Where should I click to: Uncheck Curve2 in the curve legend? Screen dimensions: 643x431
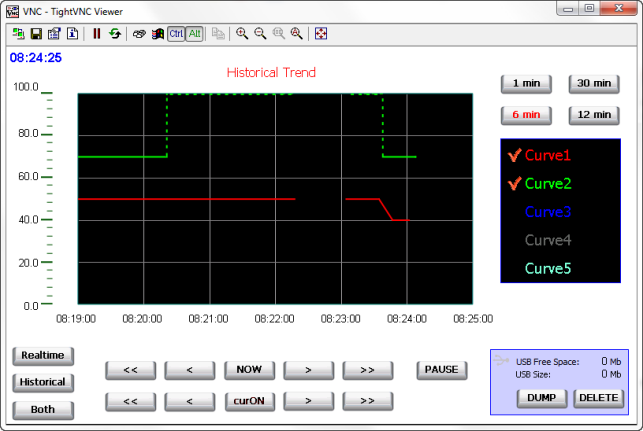[516, 183]
